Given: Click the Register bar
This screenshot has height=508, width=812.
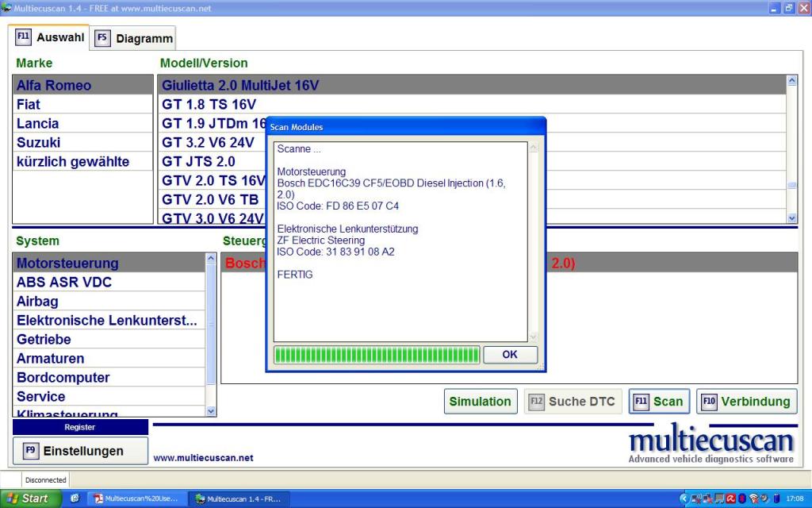Looking at the screenshot, I should 80,427.
